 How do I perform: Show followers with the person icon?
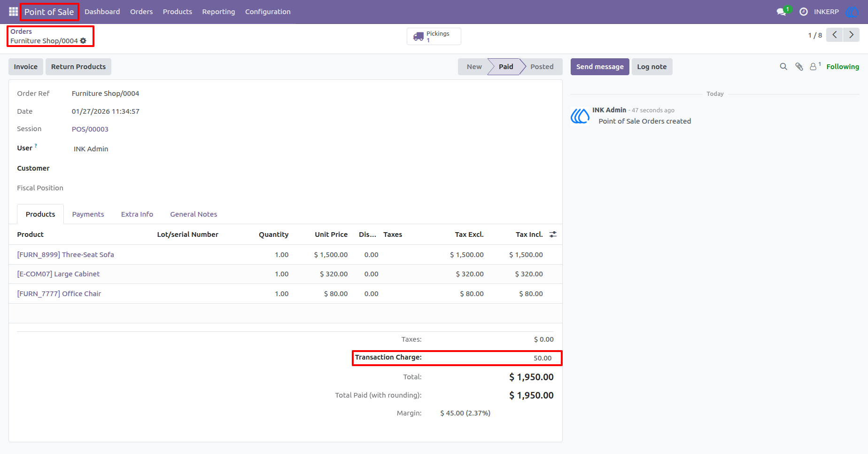(813, 67)
